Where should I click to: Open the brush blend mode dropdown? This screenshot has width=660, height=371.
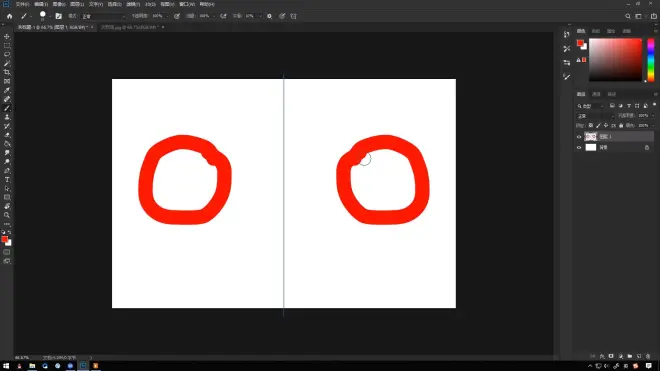coord(103,16)
